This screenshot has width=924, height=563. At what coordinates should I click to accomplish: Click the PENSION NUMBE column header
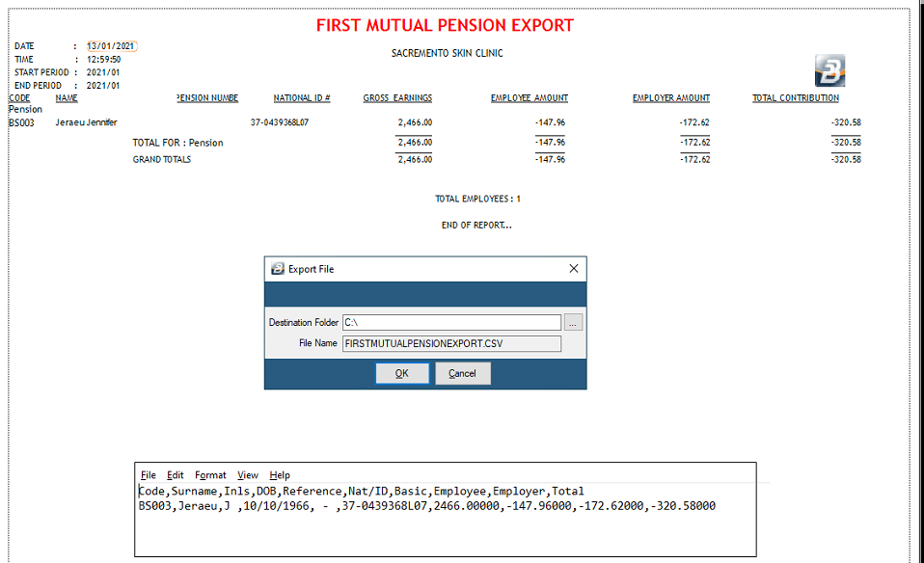tap(207, 97)
